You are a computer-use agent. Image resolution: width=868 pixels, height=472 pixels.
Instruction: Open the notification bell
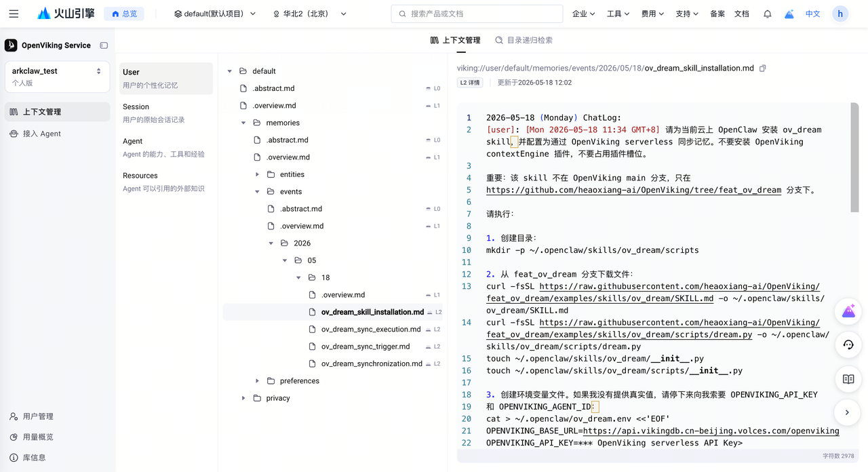coord(768,14)
